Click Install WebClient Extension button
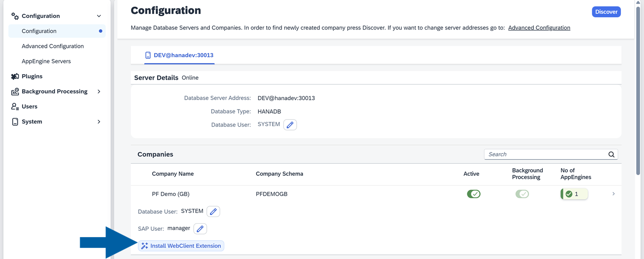 [x=181, y=246]
